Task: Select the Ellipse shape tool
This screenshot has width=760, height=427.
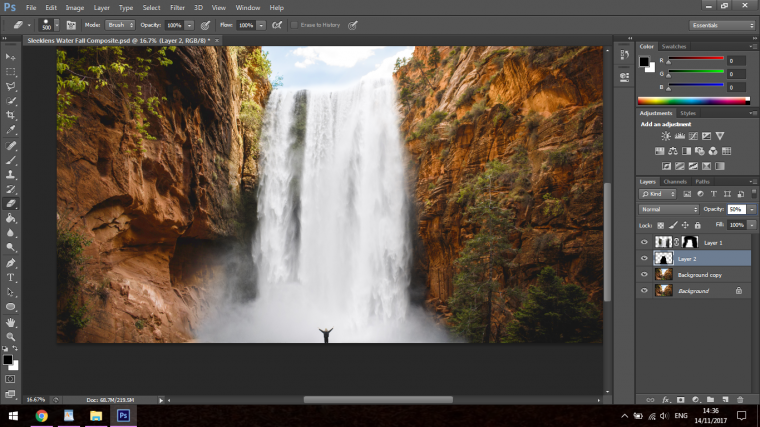Action: click(x=10, y=307)
